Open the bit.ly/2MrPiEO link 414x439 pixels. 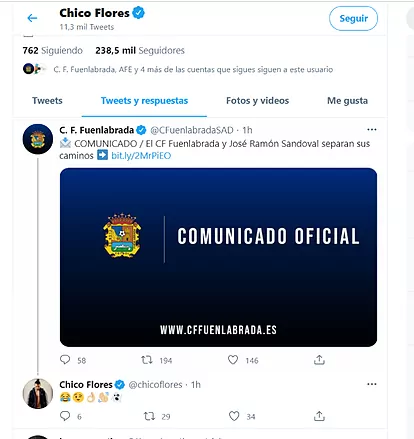(141, 156)
